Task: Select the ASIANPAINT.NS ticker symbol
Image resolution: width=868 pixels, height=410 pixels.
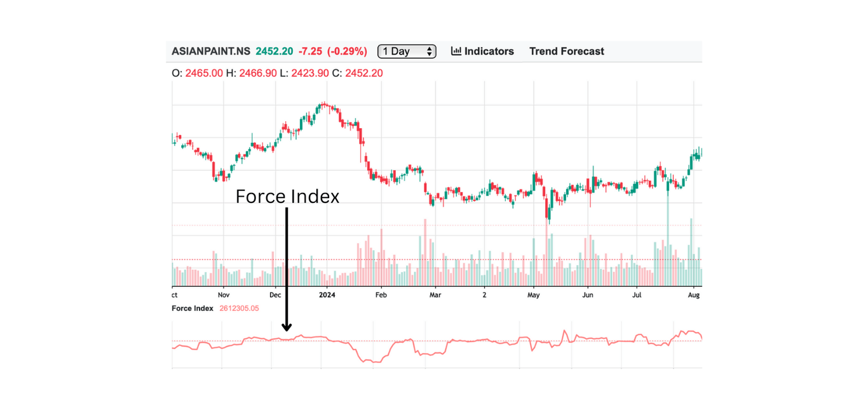Action: [x=211, y=51]
